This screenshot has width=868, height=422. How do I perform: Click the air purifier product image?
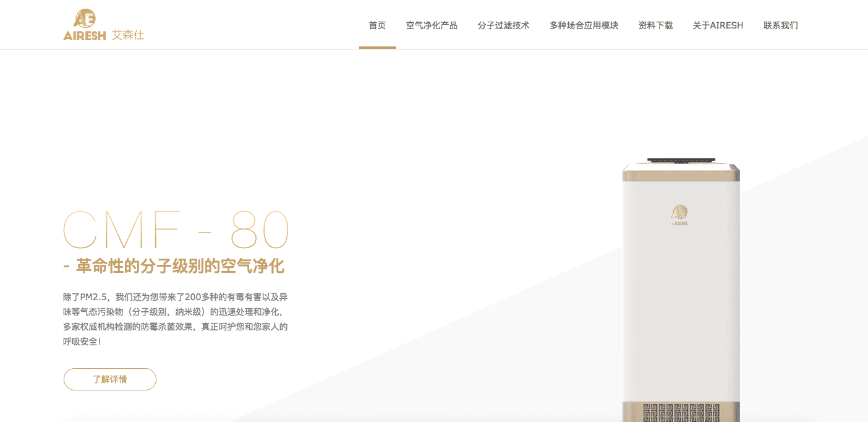pos(681,290)
